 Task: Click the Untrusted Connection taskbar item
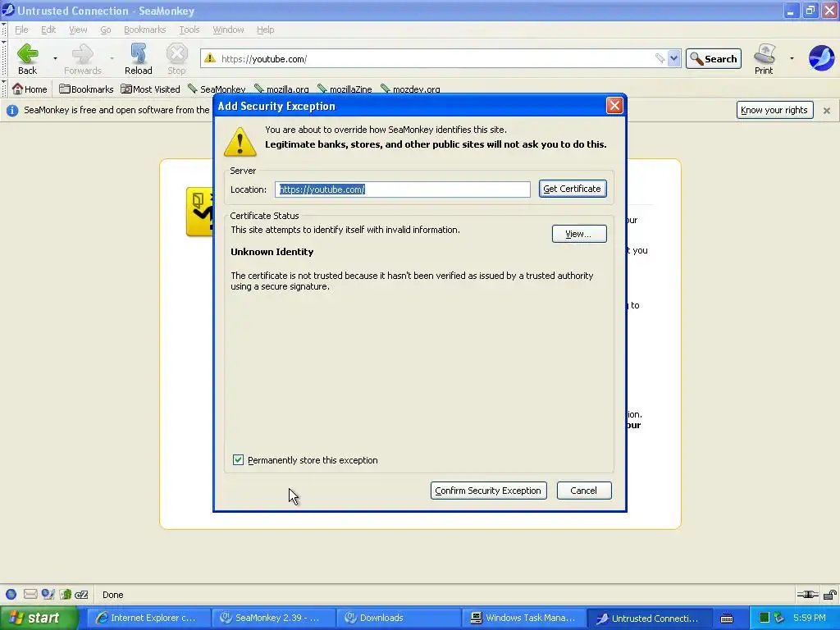tap(649, 618)
